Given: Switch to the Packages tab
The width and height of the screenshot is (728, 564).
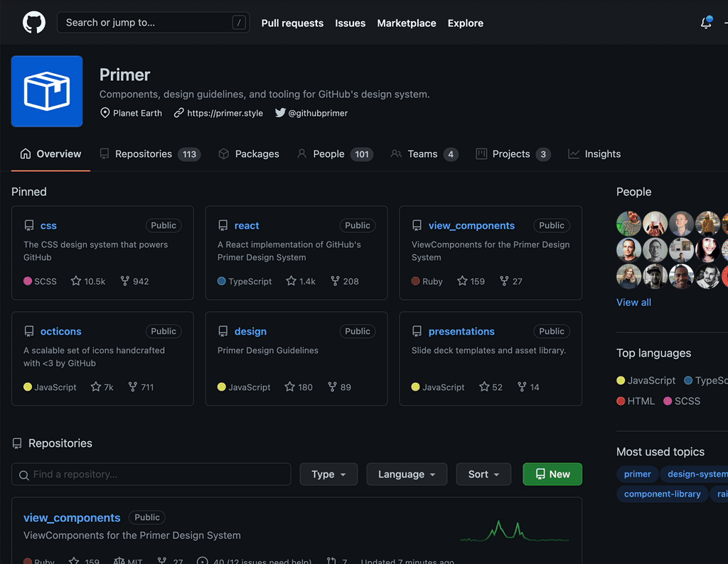Looking at the screenshot, I should tap(249, 154).
